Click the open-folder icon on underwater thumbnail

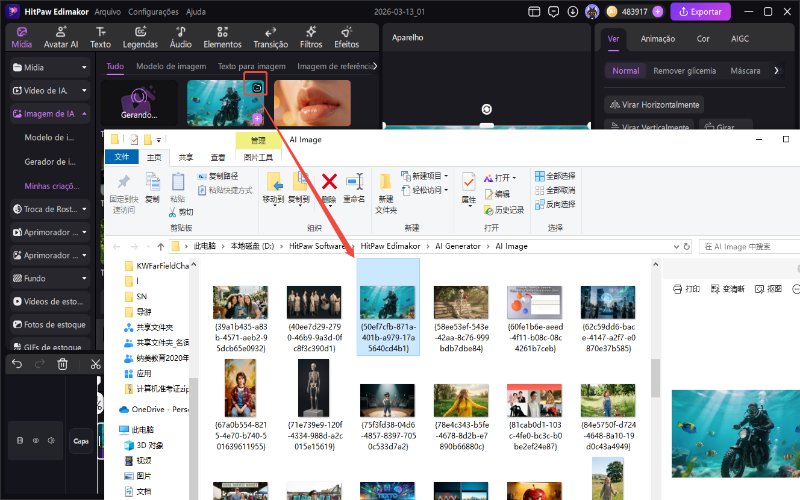click(256, 88)
